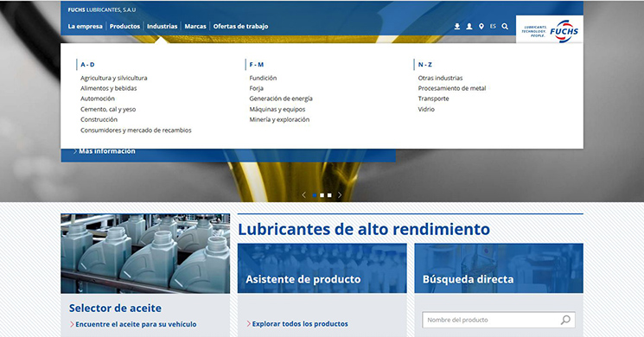Open Ofertas de trabajo menu

[x=240, y=26]
